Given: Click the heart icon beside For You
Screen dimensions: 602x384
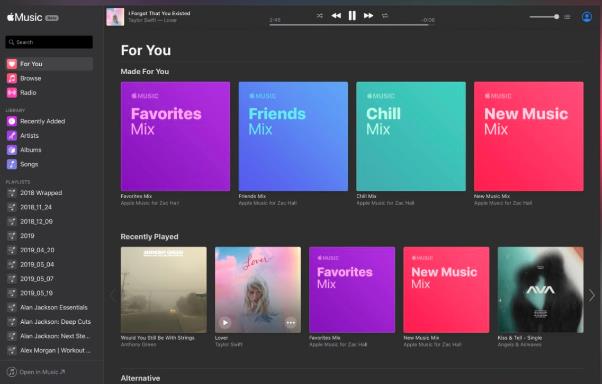Looking at the screenshot, I should coord(12,64).
